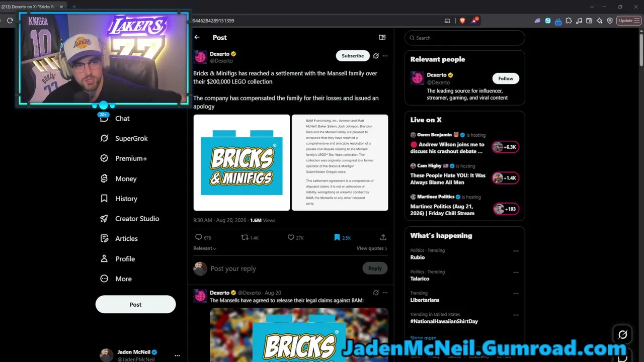Open the Leo AI sparkle icon
The image size is (644, 362).
(x=599, y=21)
